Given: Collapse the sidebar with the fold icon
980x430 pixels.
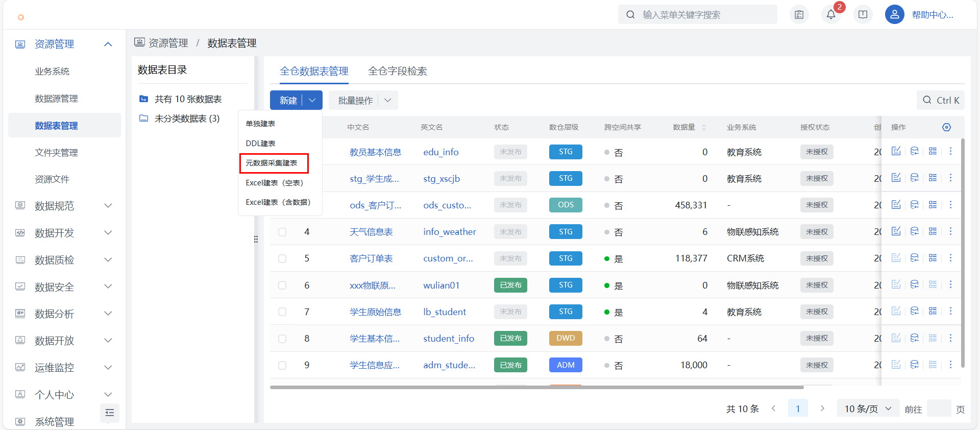Looking at the screenshot, I should (110, 413).
